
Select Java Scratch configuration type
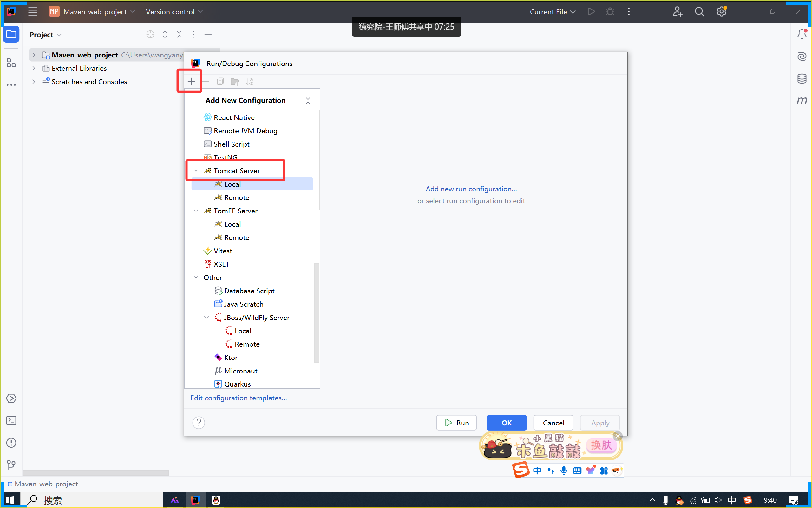(252, 304)
